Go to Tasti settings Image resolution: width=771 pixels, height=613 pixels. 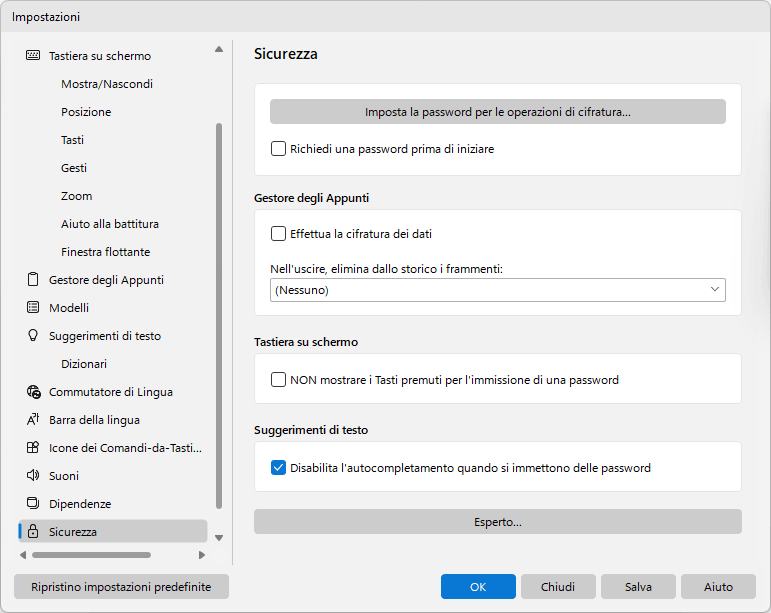[x=72, y=140]
